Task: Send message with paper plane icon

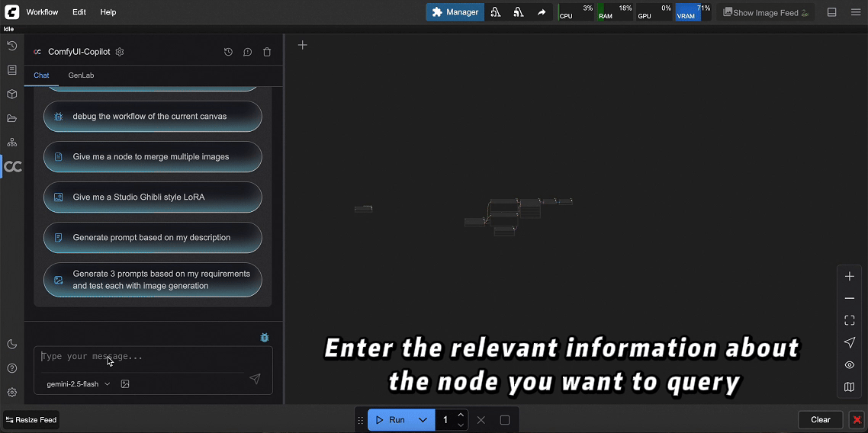Action: (x=255, y=379)
